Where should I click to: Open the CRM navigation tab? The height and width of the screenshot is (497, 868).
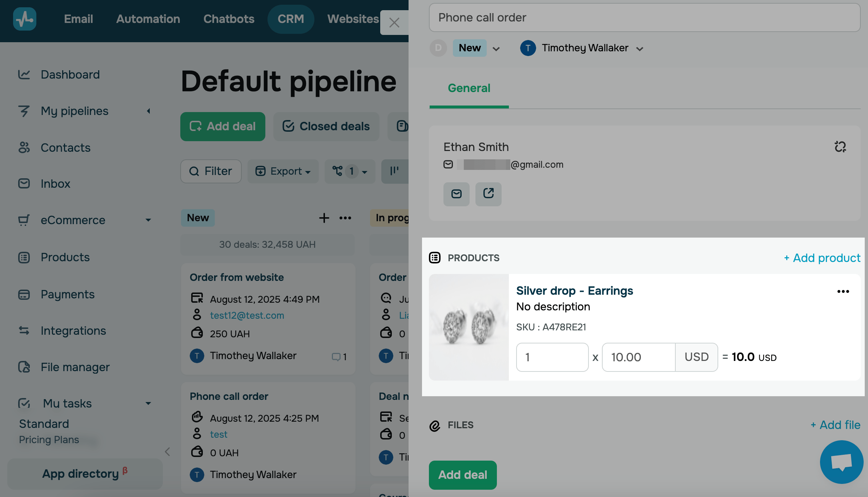point(290,19)
